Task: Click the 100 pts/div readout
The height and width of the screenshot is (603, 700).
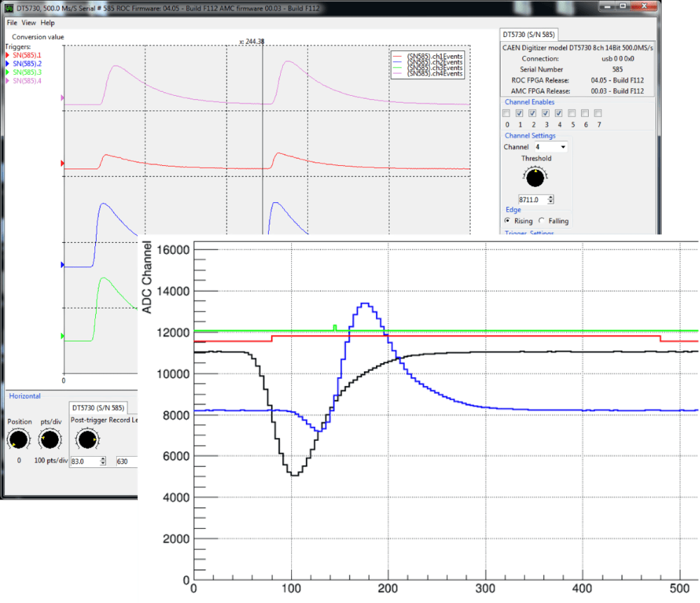Action: pyautogui.click(x=51, y=460)
